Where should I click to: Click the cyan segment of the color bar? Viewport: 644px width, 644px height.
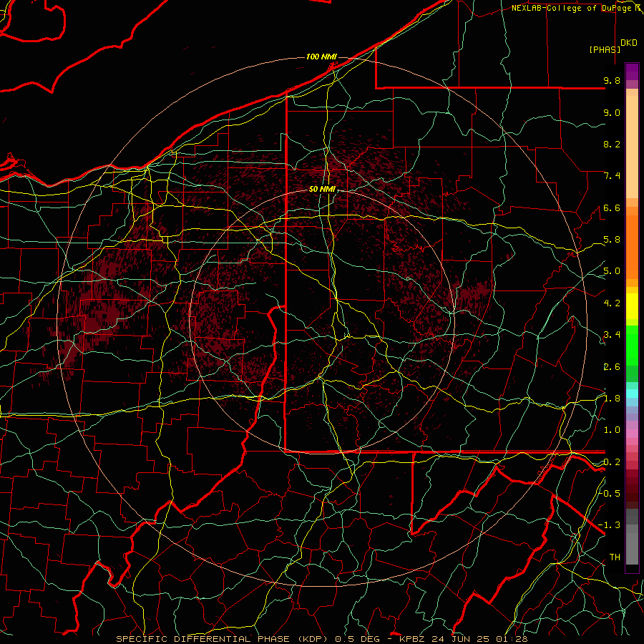pos(632,394)
